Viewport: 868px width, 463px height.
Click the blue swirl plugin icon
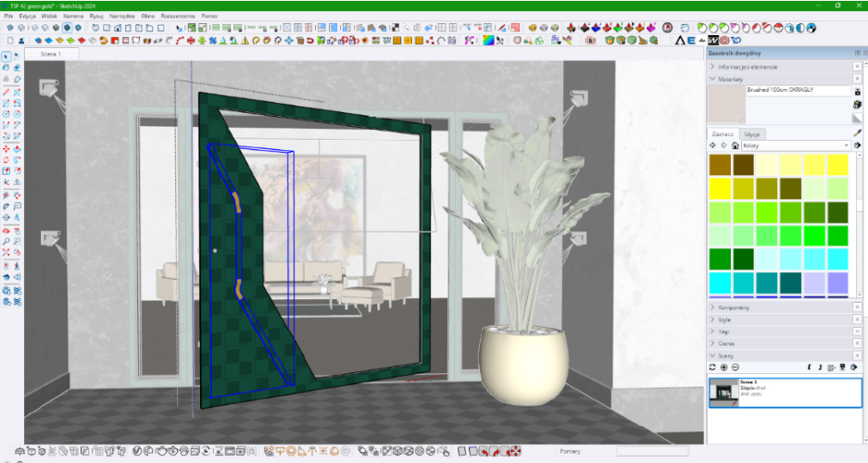[x=736, y=41]
